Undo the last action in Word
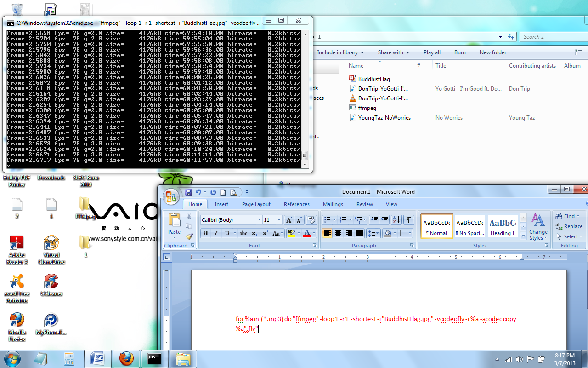The width and height of the screenshot is (588, 368). coord(198,192)
